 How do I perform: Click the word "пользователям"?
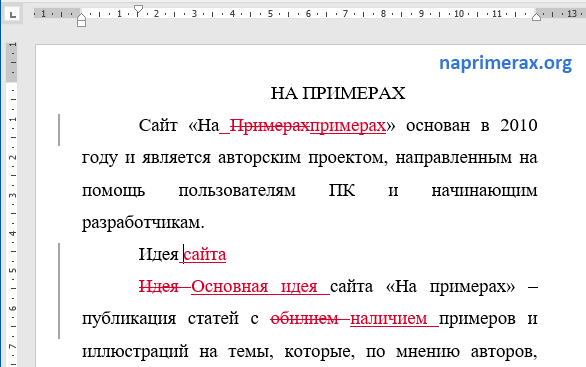tap(237, 191)
